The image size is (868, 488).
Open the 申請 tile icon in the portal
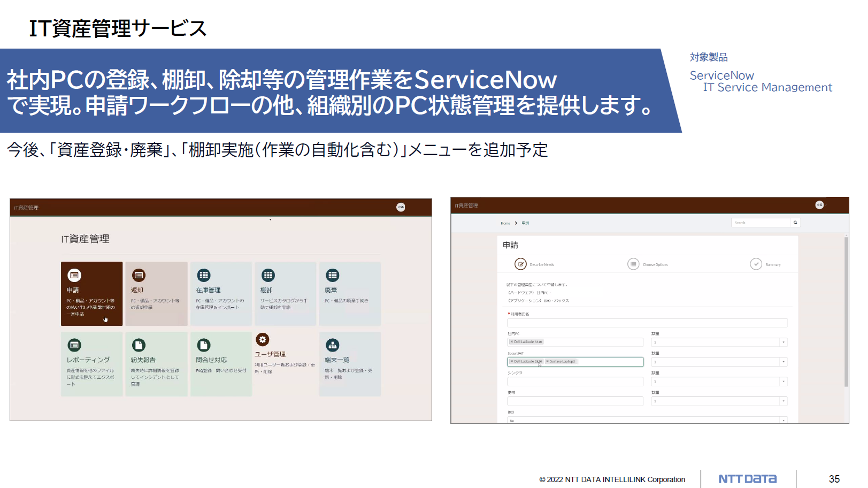(x=74, y=275)
